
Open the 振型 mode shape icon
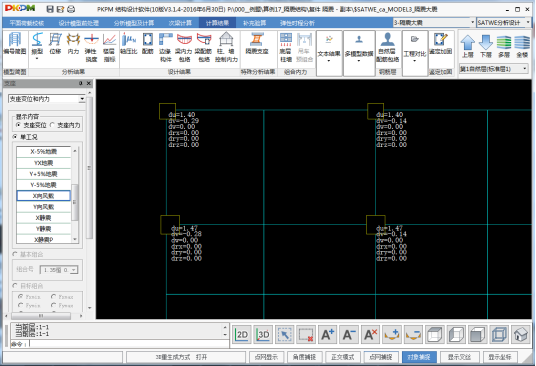(x=37, y=45)
